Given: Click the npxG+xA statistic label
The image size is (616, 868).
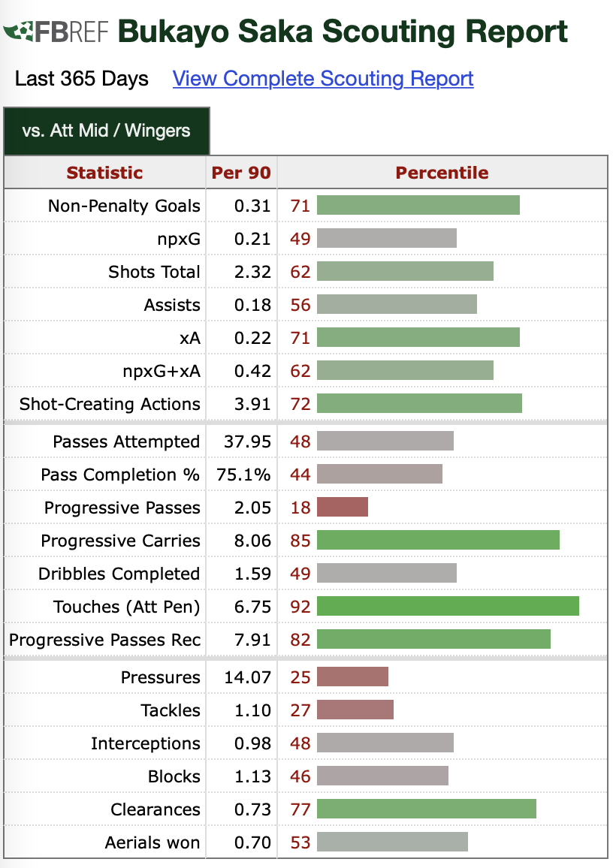Looking at the screenshot, I should tap(162, 371).
